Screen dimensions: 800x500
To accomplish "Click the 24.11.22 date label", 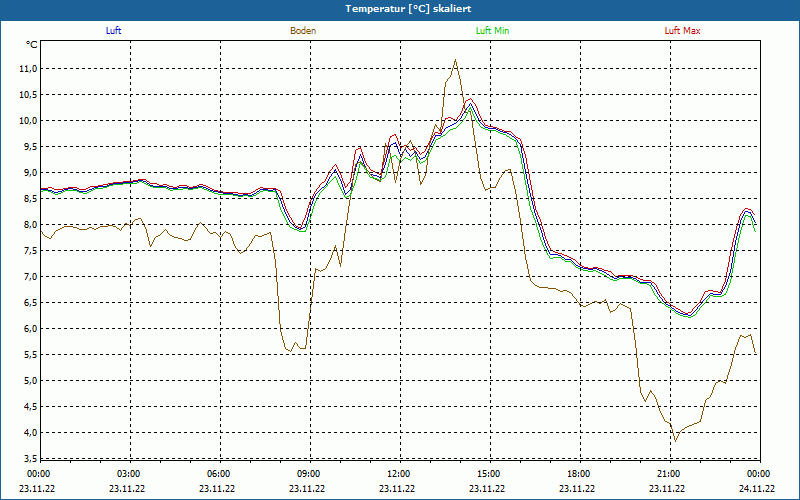I will tap(758, 489).
